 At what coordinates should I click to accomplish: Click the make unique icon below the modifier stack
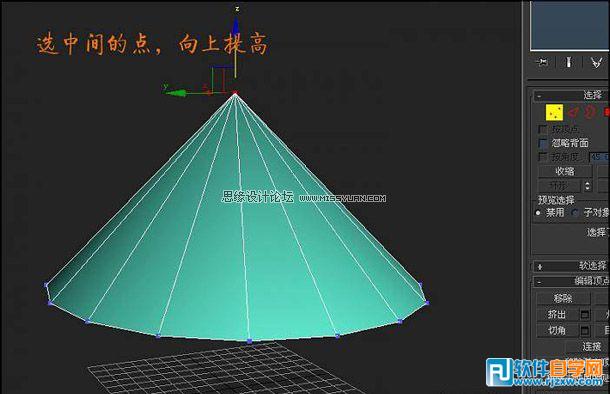597,63
